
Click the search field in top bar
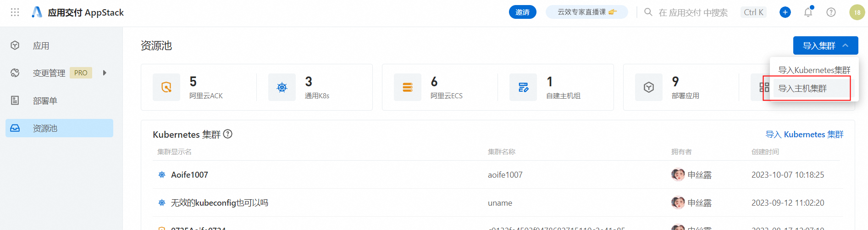click(x=693, y=12)
